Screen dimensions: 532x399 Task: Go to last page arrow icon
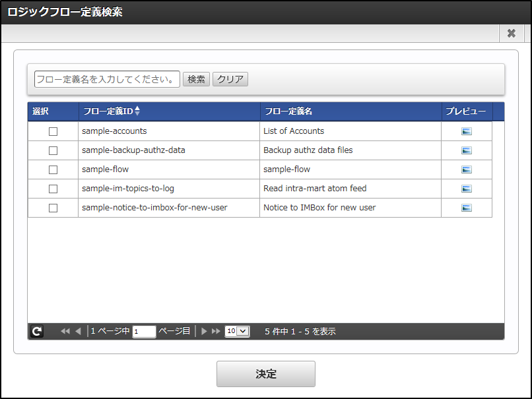tap(216, 331)
